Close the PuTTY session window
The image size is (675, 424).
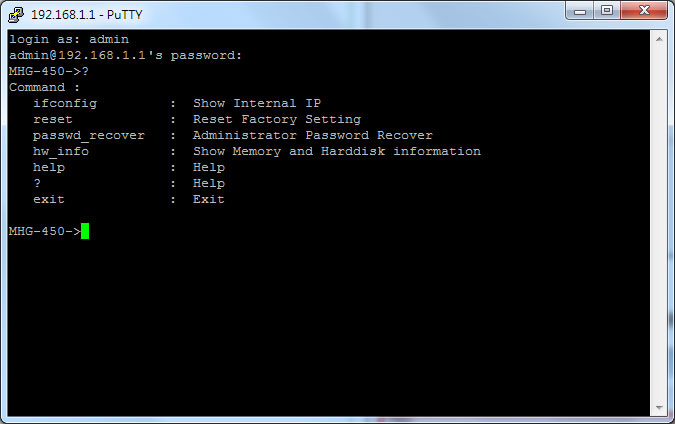tap(644, 11)
